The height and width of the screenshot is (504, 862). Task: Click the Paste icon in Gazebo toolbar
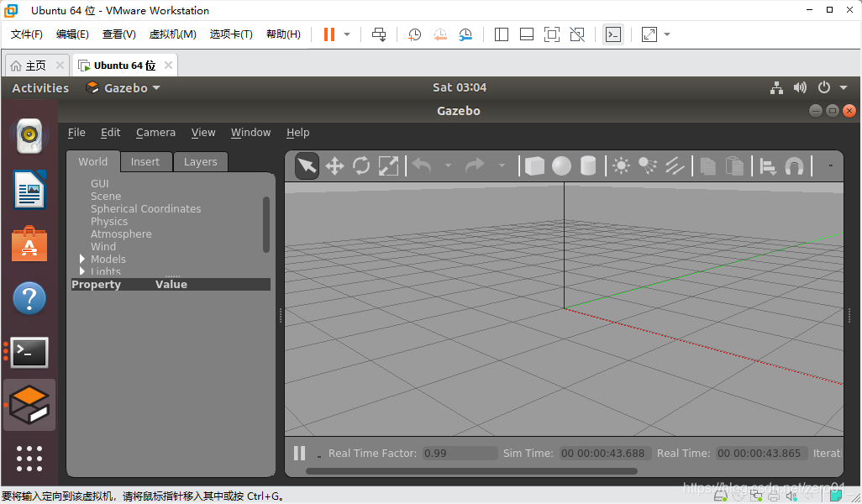point(734,166)
